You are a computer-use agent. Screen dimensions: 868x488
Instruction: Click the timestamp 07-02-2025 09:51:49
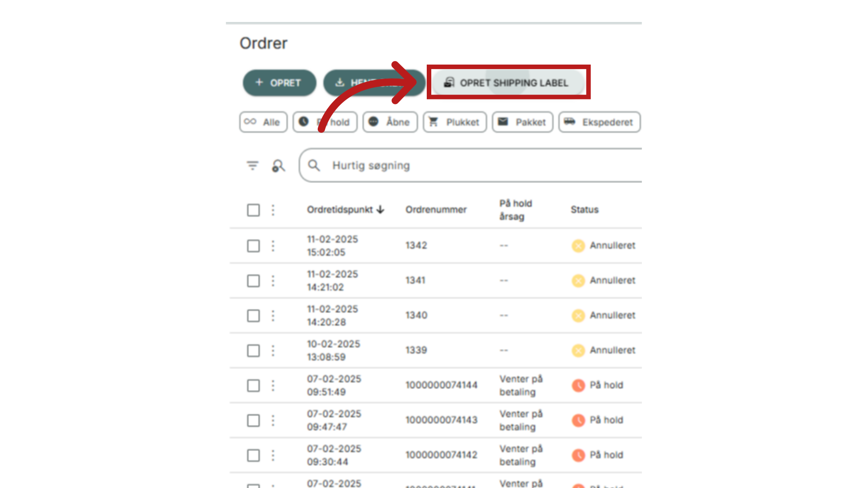tap(334, 385)
